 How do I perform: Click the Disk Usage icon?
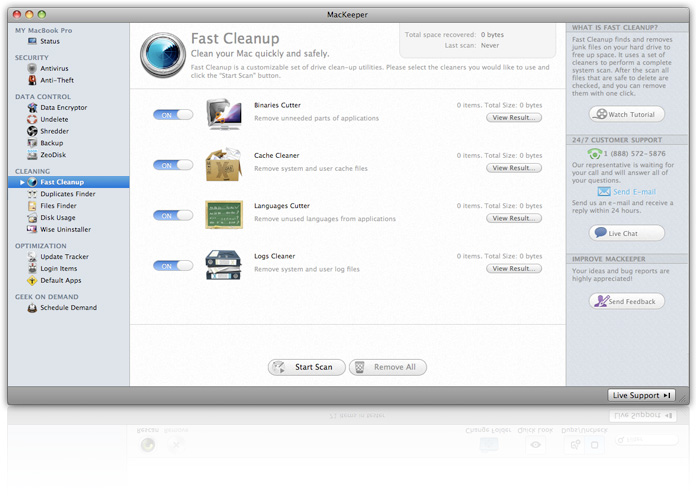(32, 218)
